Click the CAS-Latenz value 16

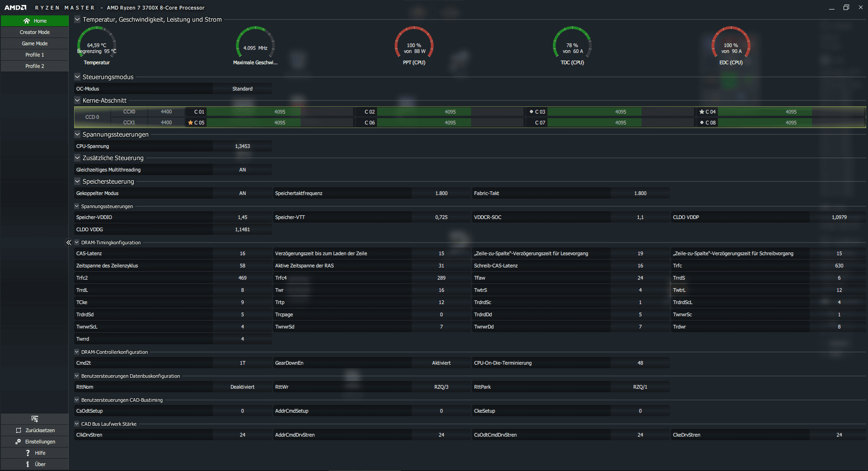pyautogui.click(x=242, y=253)
